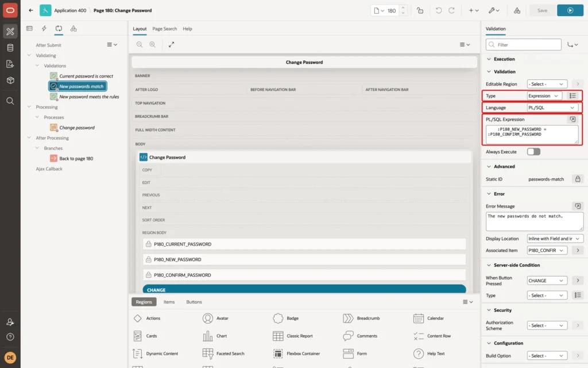Collapse Validations tree node

coord(37,66)
